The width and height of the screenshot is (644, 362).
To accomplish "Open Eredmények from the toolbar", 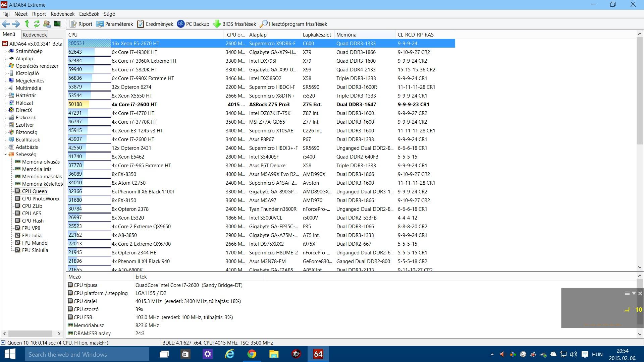I will click(155, 24).
